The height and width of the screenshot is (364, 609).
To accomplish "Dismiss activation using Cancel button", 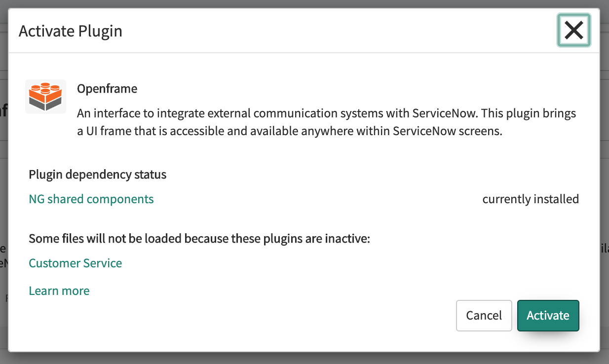I will pyautogui.click(x=484, y=315).
